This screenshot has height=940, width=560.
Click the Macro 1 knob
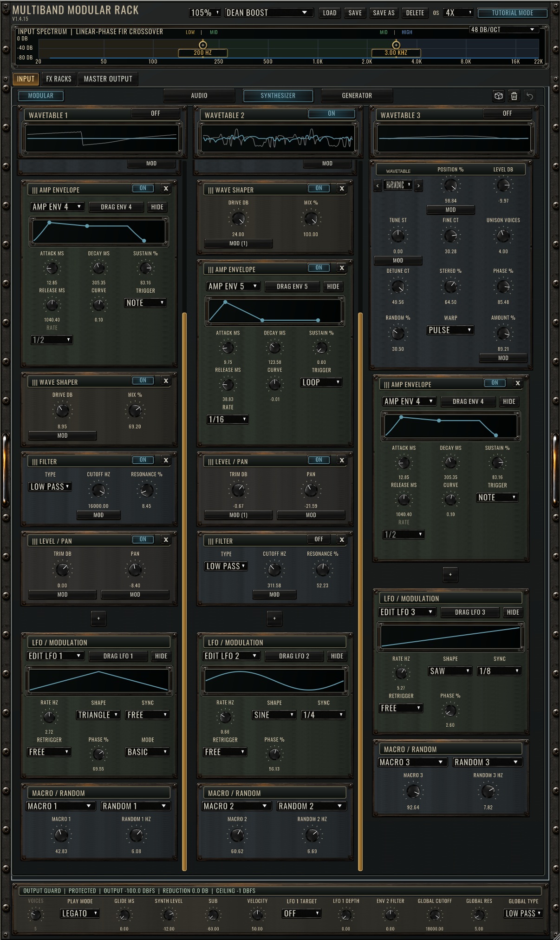point(61,835)
